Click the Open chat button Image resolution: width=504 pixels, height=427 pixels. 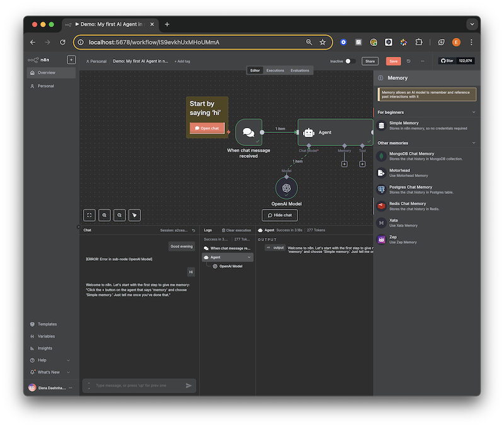(x=207, y=128)
